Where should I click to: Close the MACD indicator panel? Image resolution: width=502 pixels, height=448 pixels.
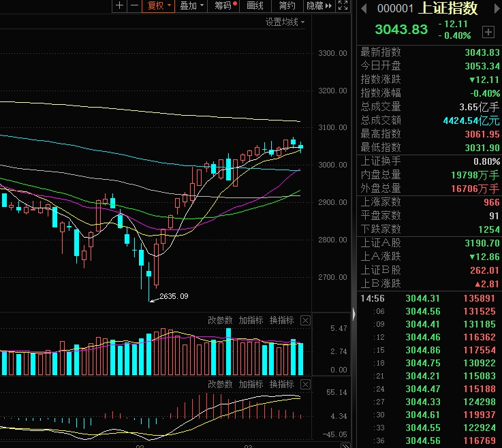coord(305,384)
